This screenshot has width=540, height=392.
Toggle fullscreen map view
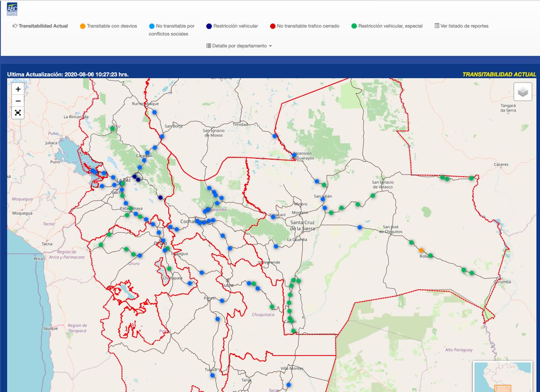coord(18,113)
